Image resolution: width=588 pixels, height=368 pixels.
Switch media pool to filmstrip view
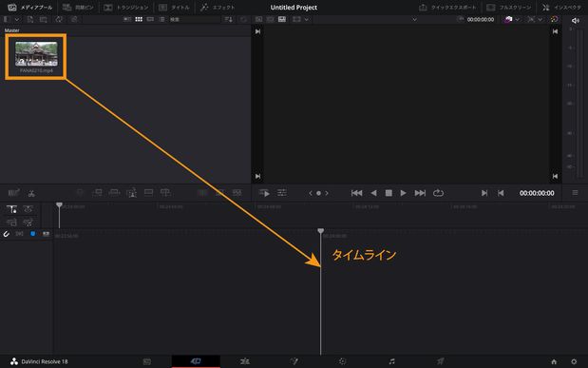(150, 19)
